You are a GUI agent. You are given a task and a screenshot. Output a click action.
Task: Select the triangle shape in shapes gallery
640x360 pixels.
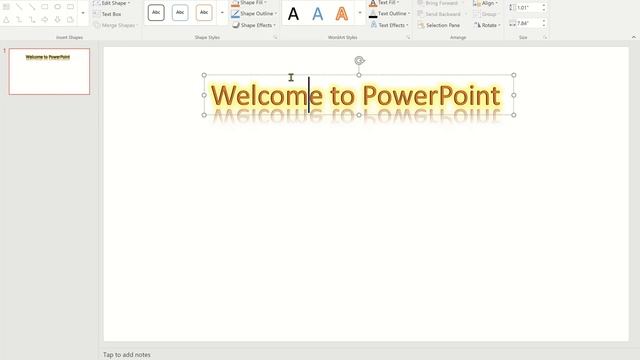click(6, 20)
